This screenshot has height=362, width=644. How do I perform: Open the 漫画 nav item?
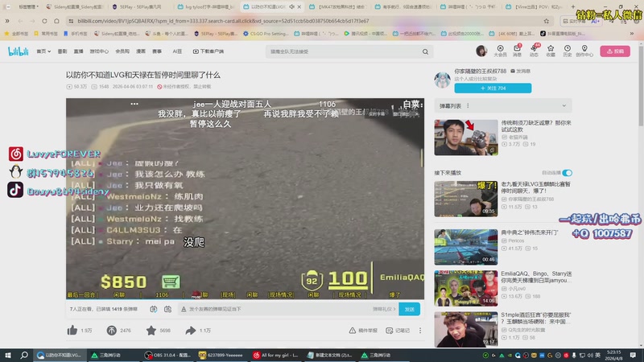(141, 51)
